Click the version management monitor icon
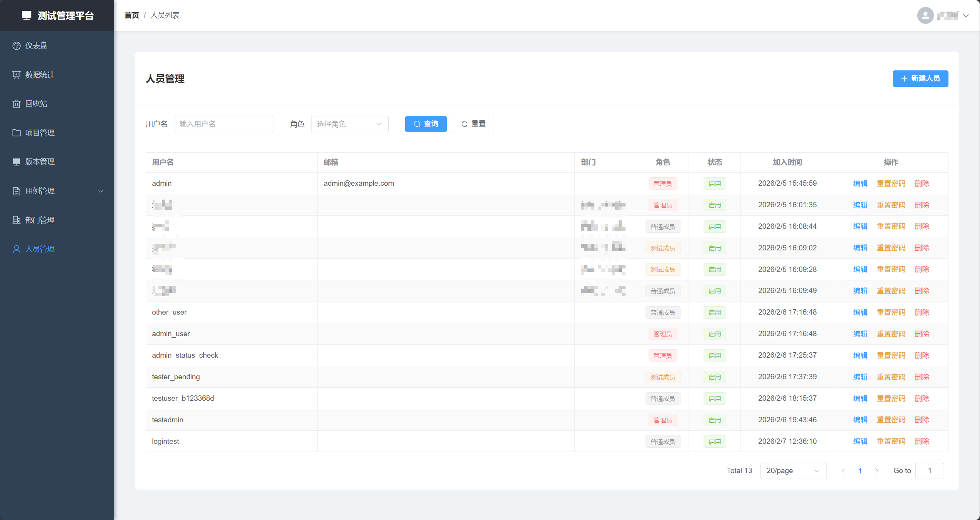980x520 pixels. [17, 162]
